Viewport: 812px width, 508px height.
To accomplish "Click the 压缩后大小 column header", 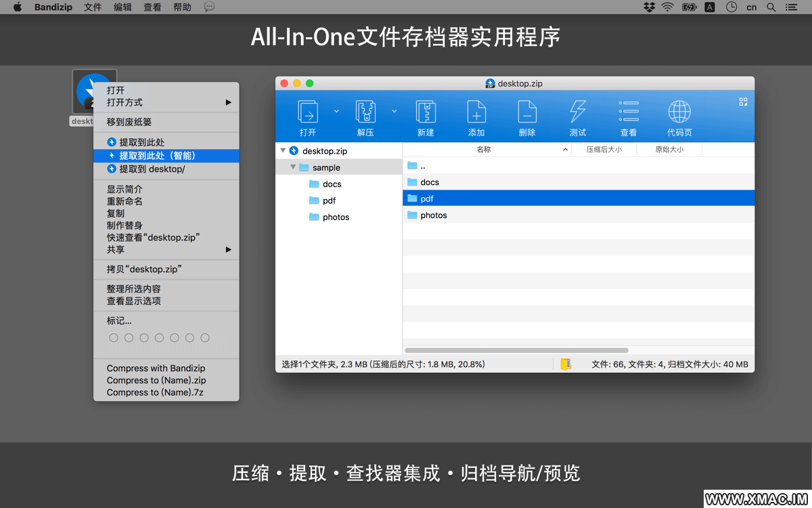I will pyautogui.click(x=604, y=149).
